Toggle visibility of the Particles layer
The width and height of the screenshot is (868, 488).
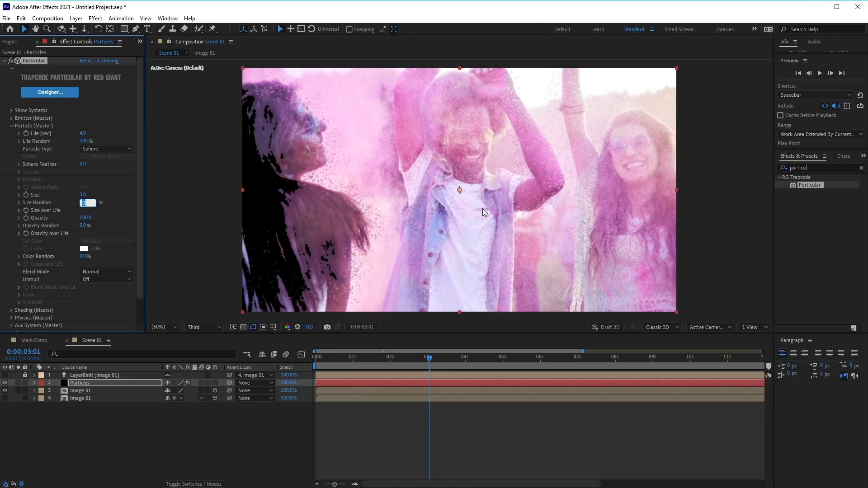click(x=5, y=382)
